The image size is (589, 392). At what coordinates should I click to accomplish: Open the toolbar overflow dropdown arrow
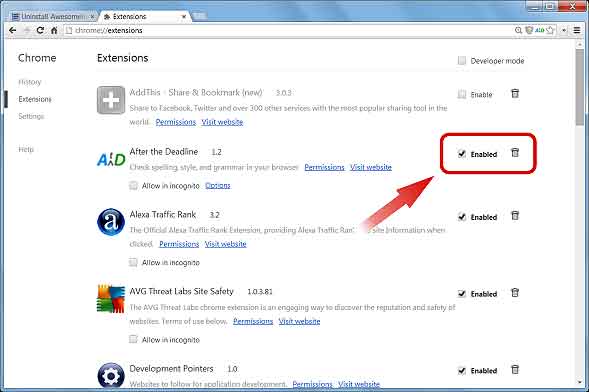564,30
